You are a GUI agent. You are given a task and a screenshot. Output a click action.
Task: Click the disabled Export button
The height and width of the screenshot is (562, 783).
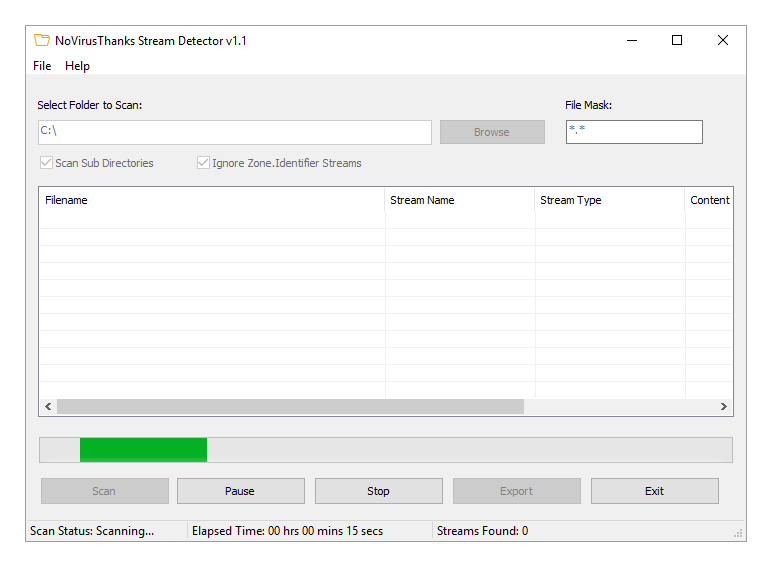pos(517,491)
